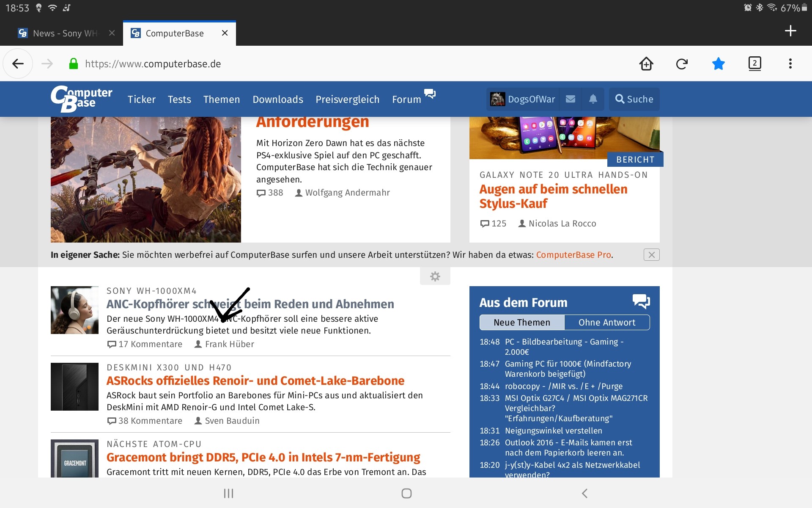Open the tab switcher showing 2 tabs
The image size is (812, 508).
click(x=754, y=63)
